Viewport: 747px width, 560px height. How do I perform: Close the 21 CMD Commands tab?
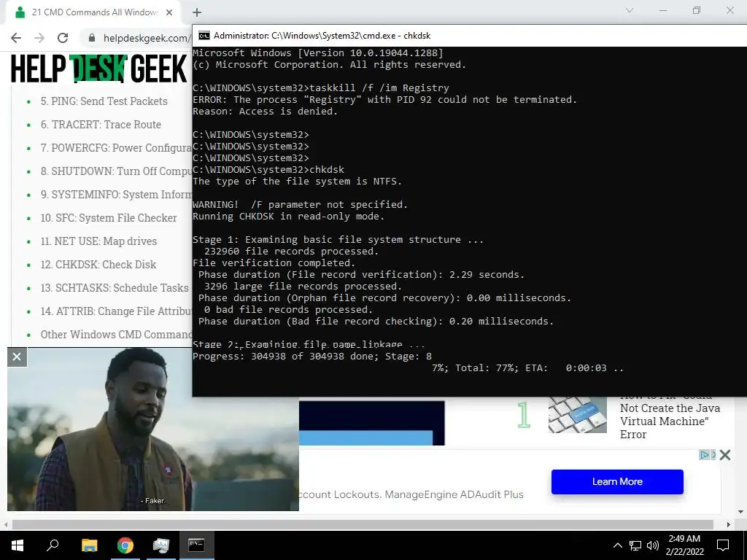click(x=169, y=12)
